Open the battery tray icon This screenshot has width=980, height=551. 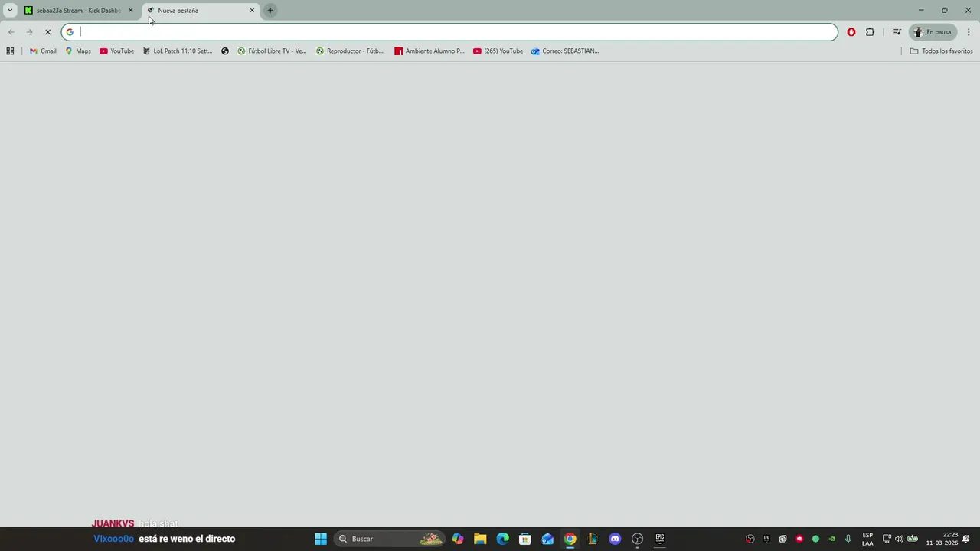pos(913,539)
